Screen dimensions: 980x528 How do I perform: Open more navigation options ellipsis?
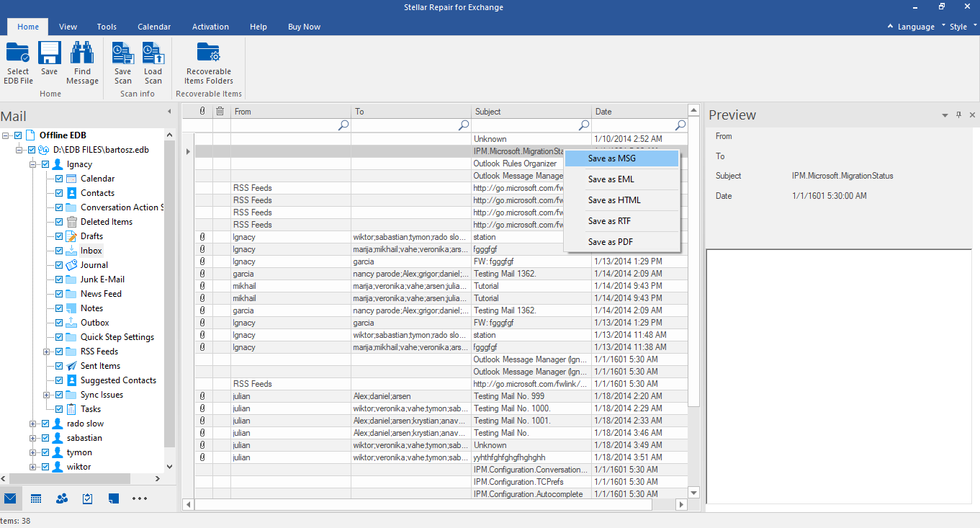coord(140,498)
